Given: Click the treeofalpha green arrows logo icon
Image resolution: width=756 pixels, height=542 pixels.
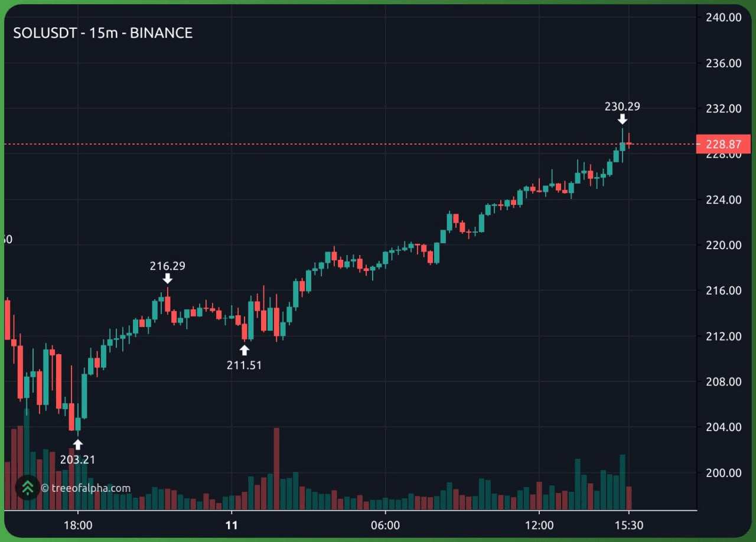Looking at the screenshot, I should click(28, 488).
